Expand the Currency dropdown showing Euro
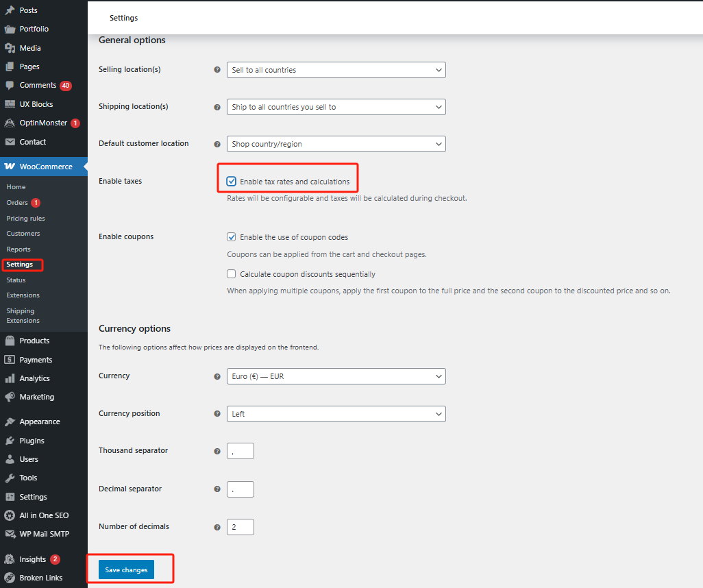The height and width of the screenshot is (588, 703). (x=336, y=376)
